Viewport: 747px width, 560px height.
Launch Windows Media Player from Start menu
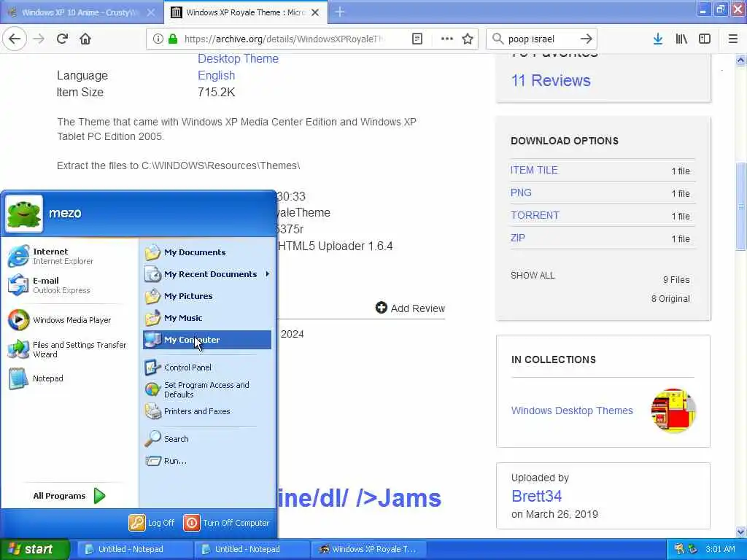(x=69, y=320)
